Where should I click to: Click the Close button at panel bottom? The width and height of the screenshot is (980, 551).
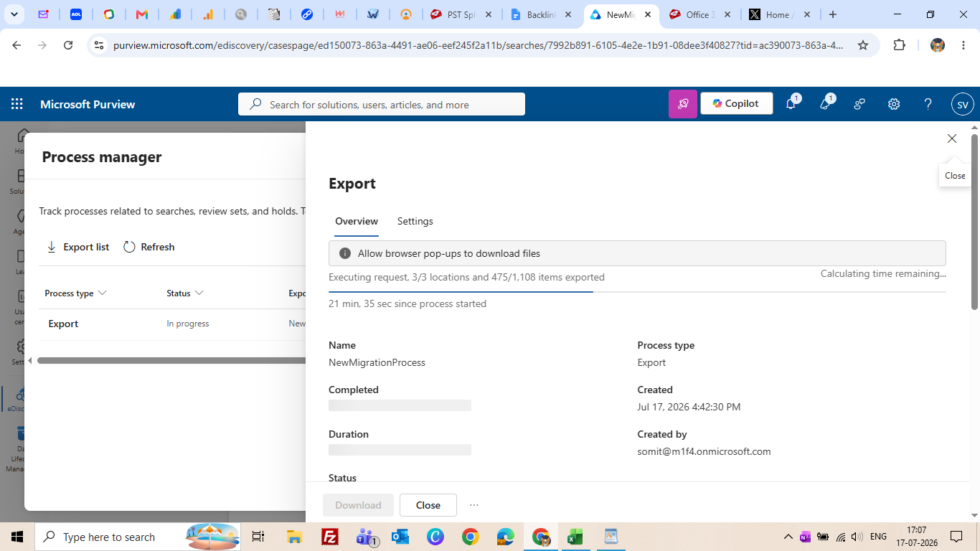428,505
